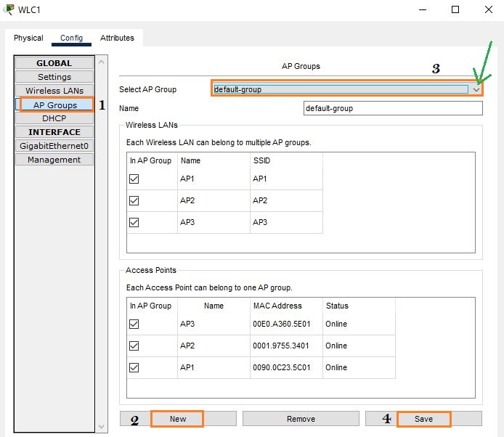Open the Select AP Group dropdown arrow
Image resolution: width=504 pixels, height=437 pixels.
[x=476, y=89]
